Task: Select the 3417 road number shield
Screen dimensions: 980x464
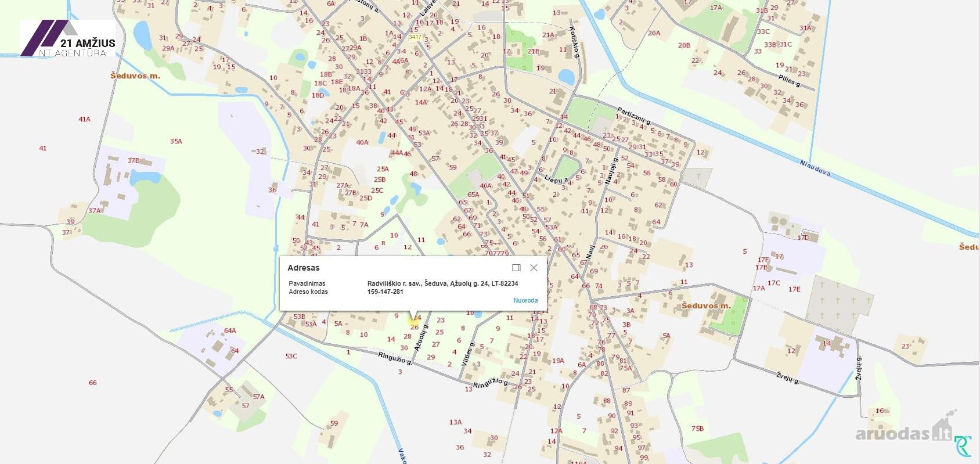Action: pos(415,37)
